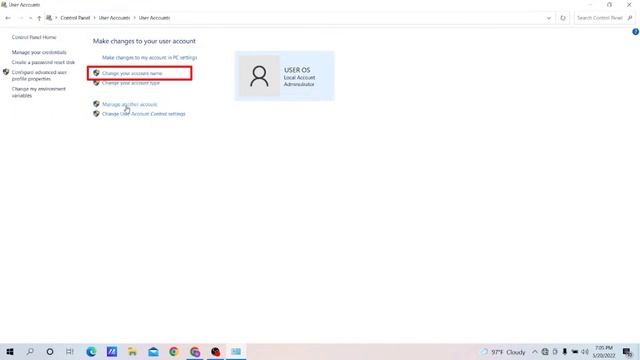The image size is (640, 360).
Task: Click the shield icon beside 'Change User Account Control settings'
Action: tap(96, 114)
